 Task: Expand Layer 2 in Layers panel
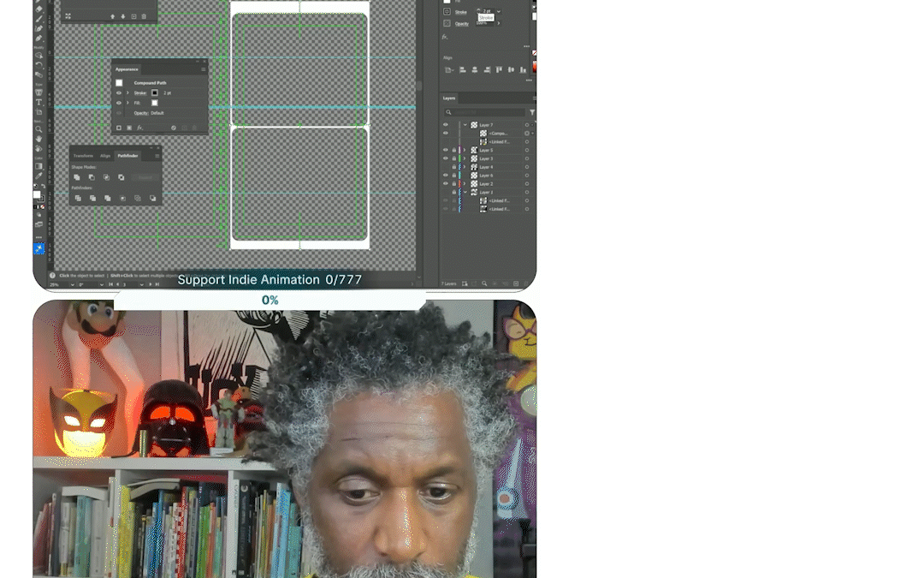click(x=465, y=183)
